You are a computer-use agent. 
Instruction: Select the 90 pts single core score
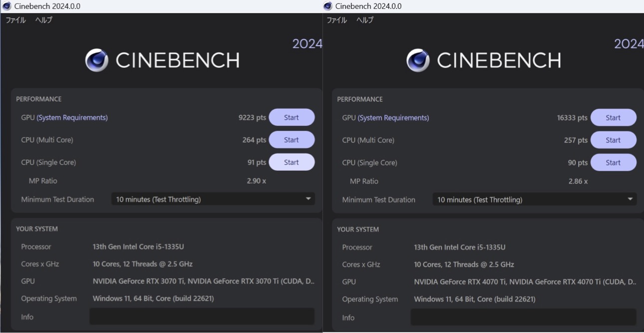coord(578,163)
